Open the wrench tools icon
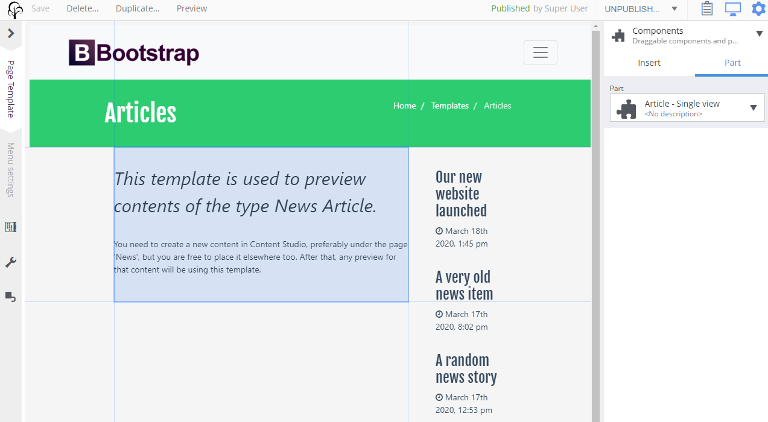The image size is (768, 422). pos(11,262)
